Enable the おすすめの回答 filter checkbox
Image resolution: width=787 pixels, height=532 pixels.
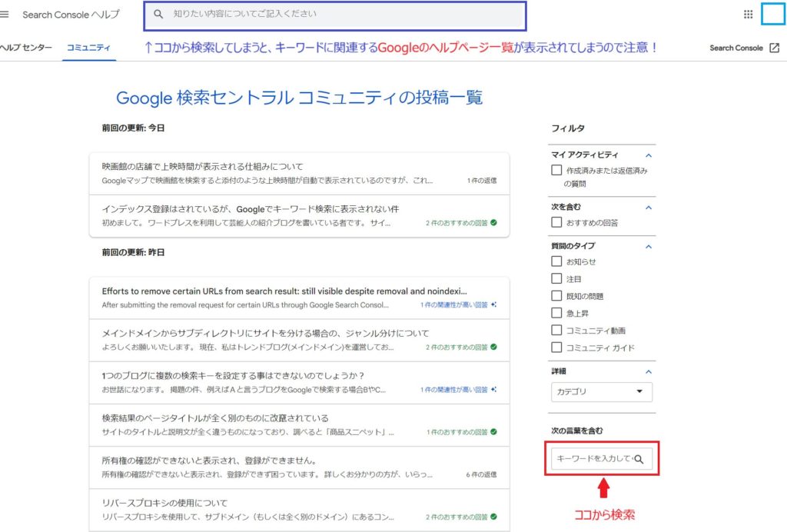point(556,223)
